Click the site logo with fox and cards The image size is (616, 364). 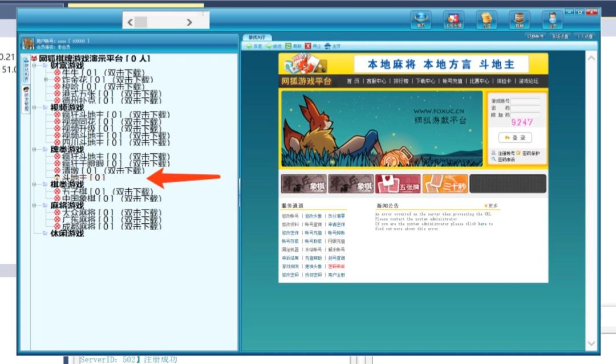(x=305, y=64)
